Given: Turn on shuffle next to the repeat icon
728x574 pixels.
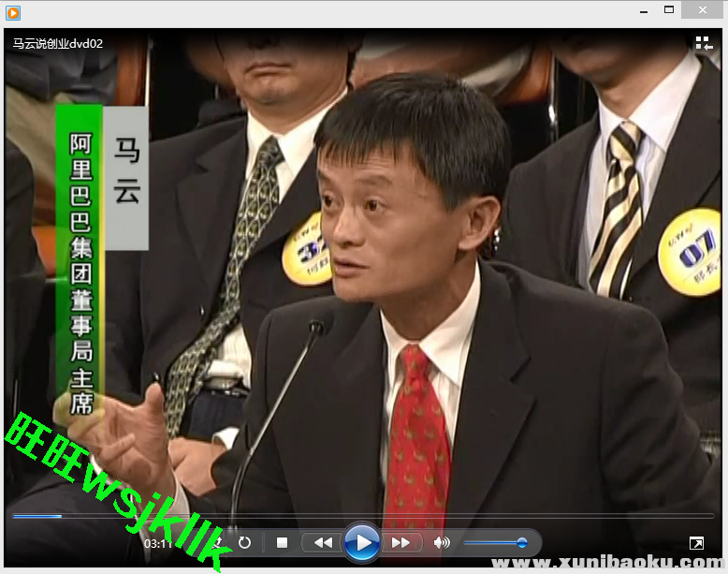Looking at the screenshot, I should click(218, 542).
